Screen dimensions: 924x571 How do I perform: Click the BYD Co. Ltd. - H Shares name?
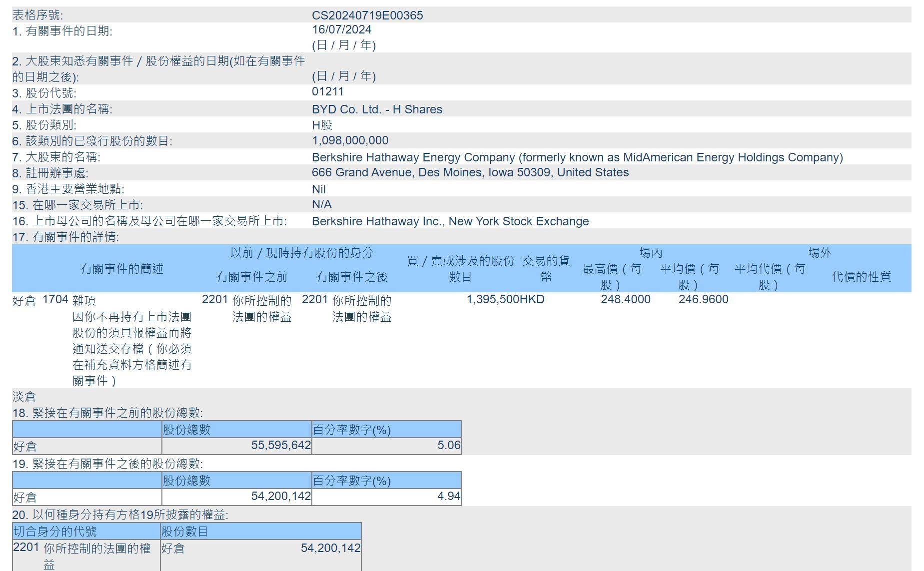[377, 109]
